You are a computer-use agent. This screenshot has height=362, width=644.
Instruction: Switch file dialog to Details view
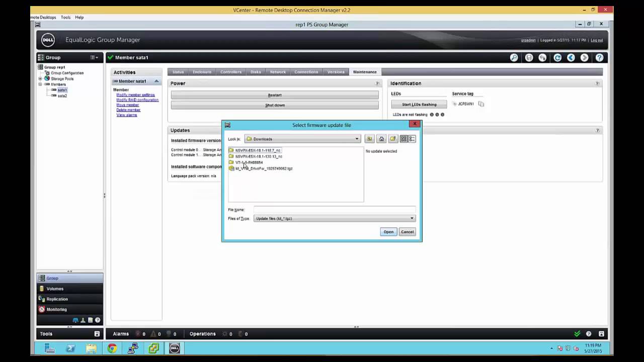412,139
